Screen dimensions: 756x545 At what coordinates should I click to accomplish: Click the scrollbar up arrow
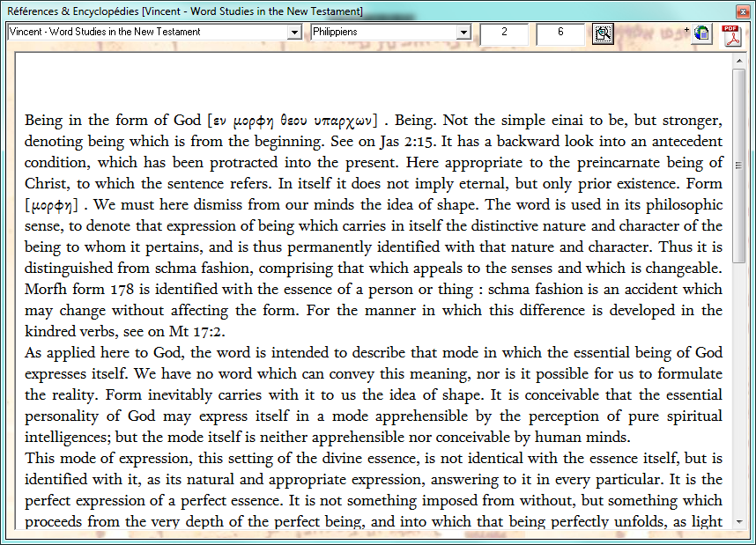(x=739, y=62)
